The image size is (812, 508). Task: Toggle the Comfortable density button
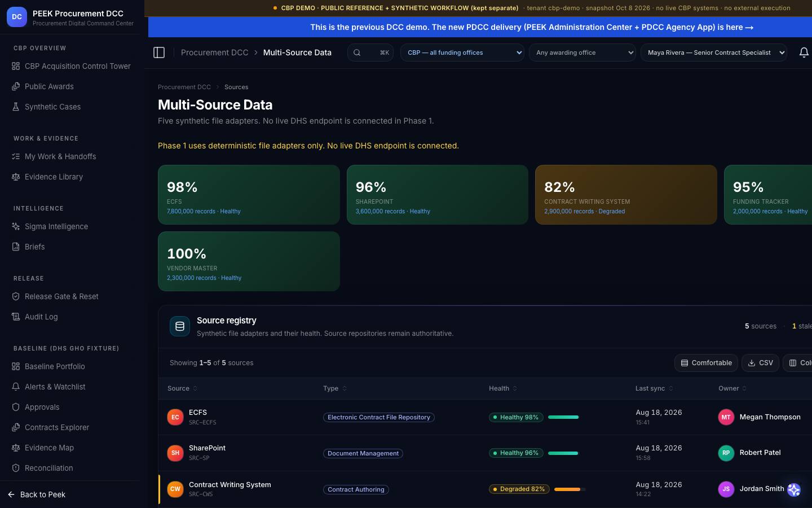(707, 363)
